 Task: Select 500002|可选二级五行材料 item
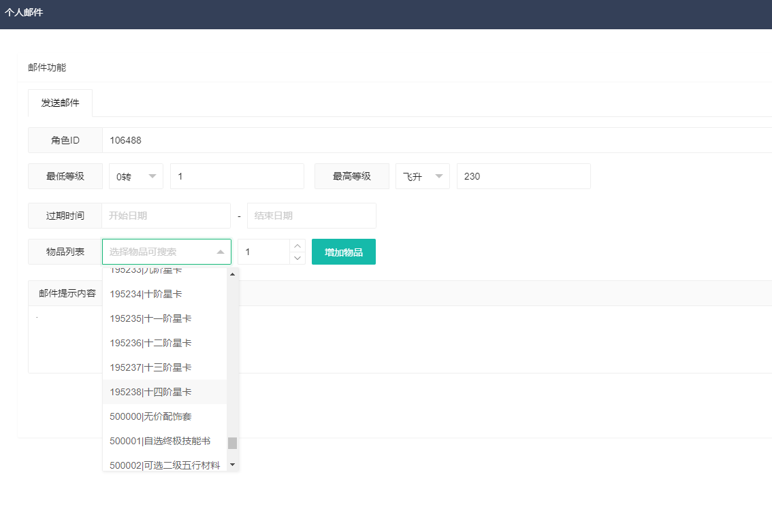[x=164, y=465]
